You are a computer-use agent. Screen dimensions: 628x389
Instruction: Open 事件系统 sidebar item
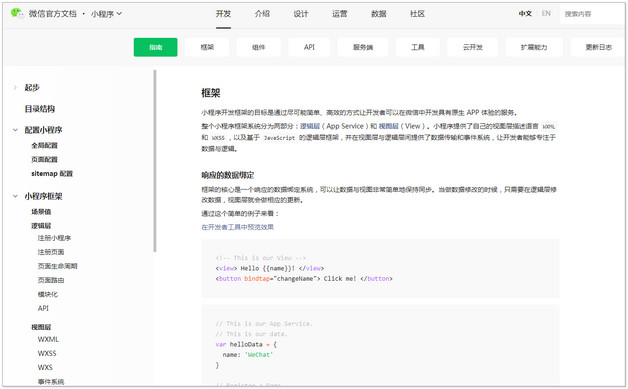(51, 381)
